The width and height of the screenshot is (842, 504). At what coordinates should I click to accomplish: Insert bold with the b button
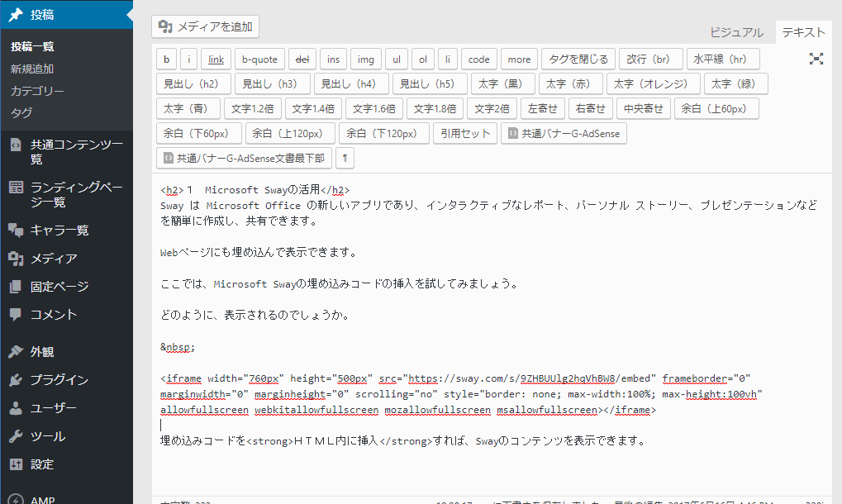click(x=166, y=59)
